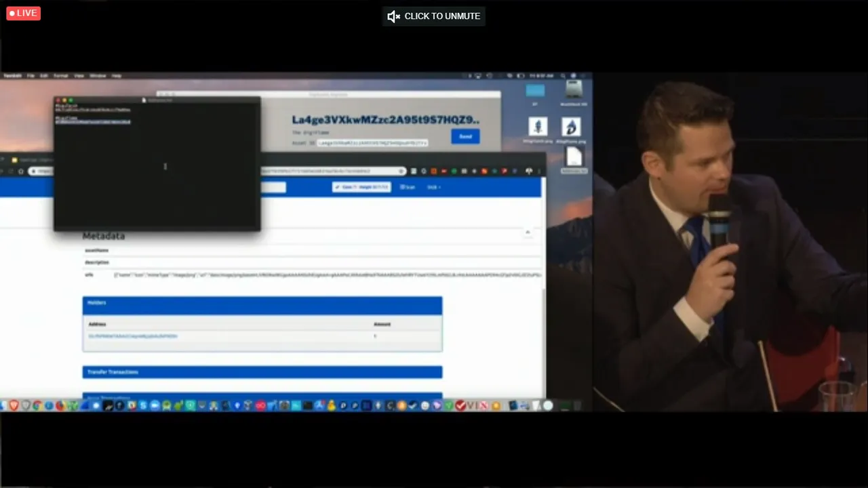Select the open browser tab
Viewport: 868px width, 488px height.
click(x=33, y=160)
